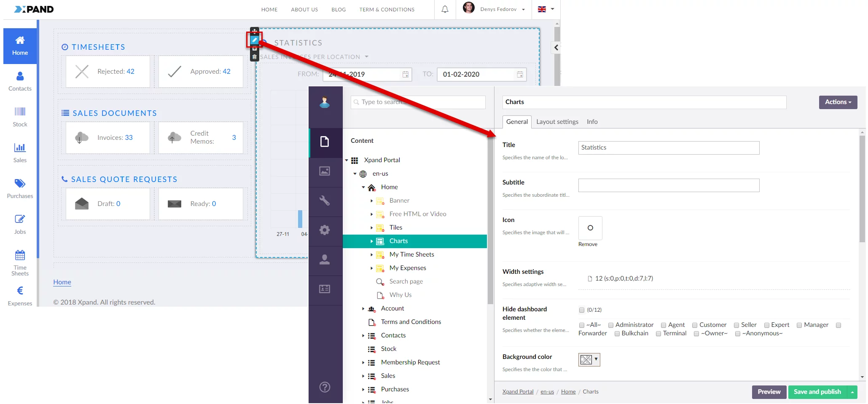Check the Customer role checkbox

point(695,325)
